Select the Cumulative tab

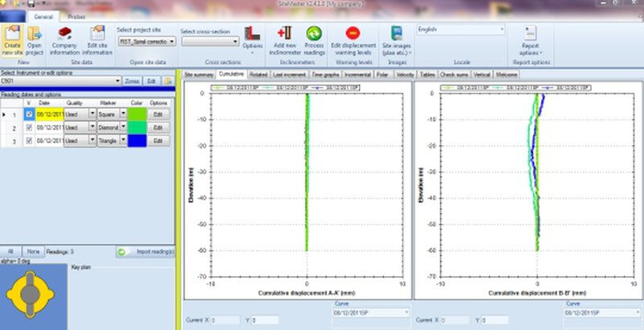pos(231,74)
